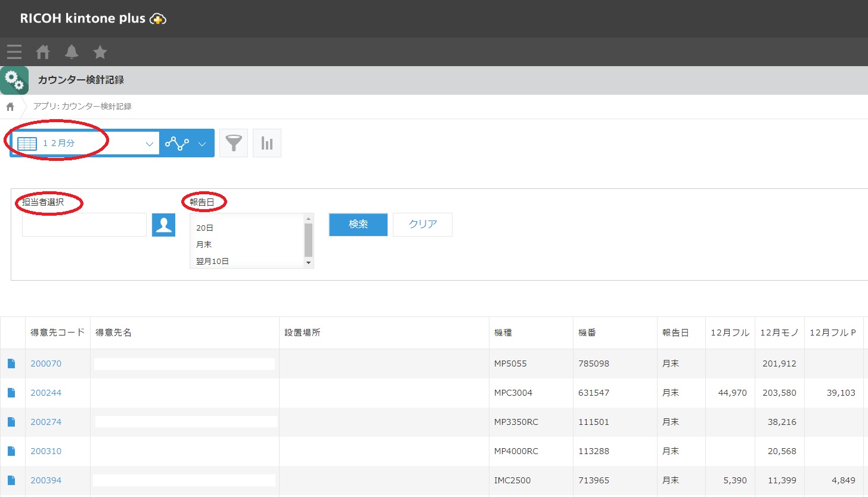
Task: Go to the portal home icon
Action: (x=43, y=52)
